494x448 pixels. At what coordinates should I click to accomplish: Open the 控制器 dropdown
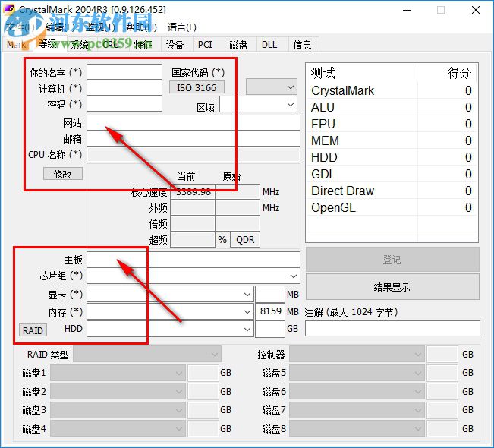coord(357,355)
